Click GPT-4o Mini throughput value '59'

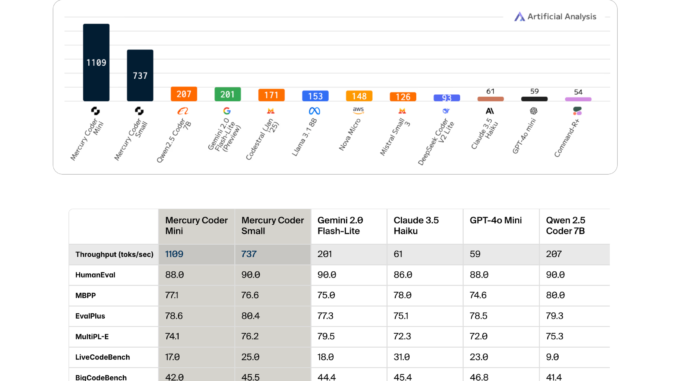coord(475,254)
